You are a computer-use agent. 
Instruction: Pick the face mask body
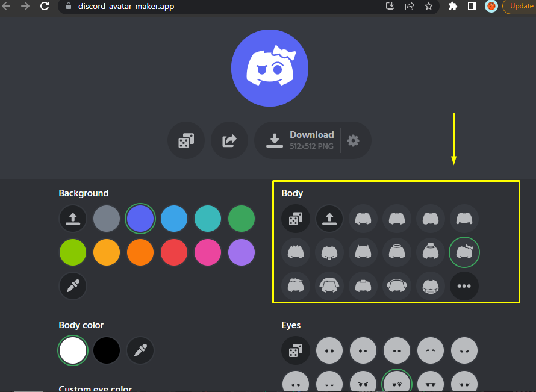point(431,285)
